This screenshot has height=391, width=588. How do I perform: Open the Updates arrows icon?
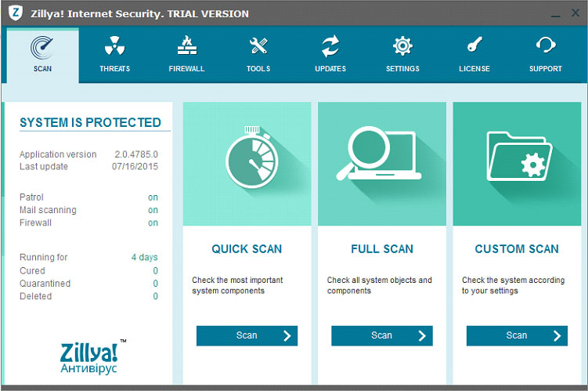[x=330, y=45]
